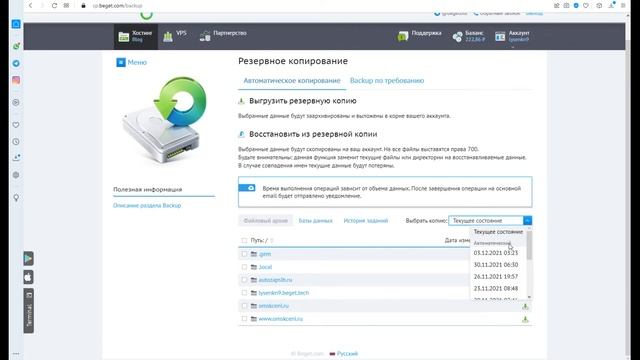The image size is (640, 360).
Task: Select backup 30.11.2021 06:30
Action: [496, 264]
